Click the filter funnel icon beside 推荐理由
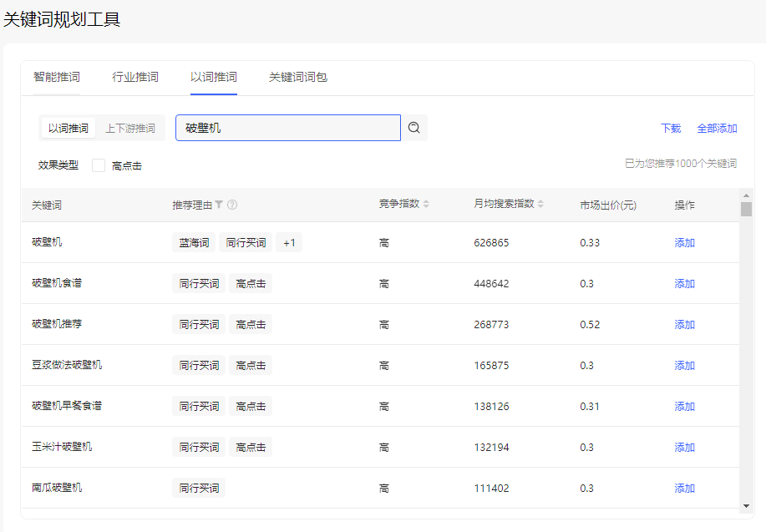The height and width of the screenshot is (532, 766). 219,205
